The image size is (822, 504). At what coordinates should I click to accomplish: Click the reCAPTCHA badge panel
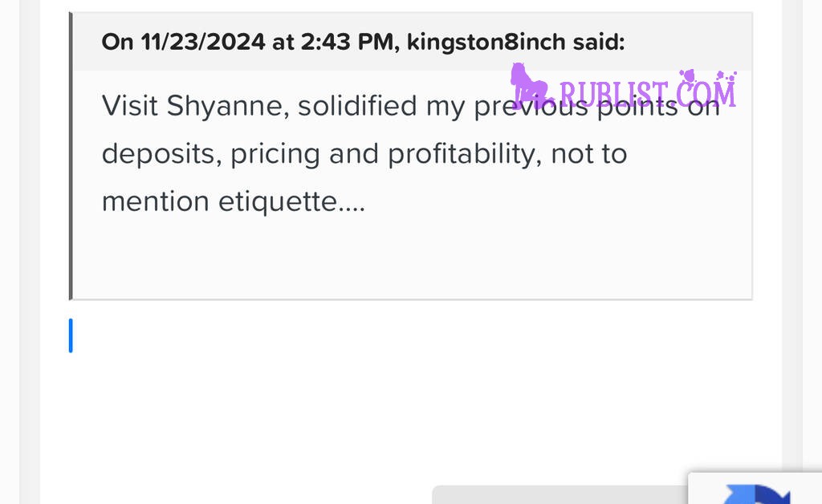(755, 488)
